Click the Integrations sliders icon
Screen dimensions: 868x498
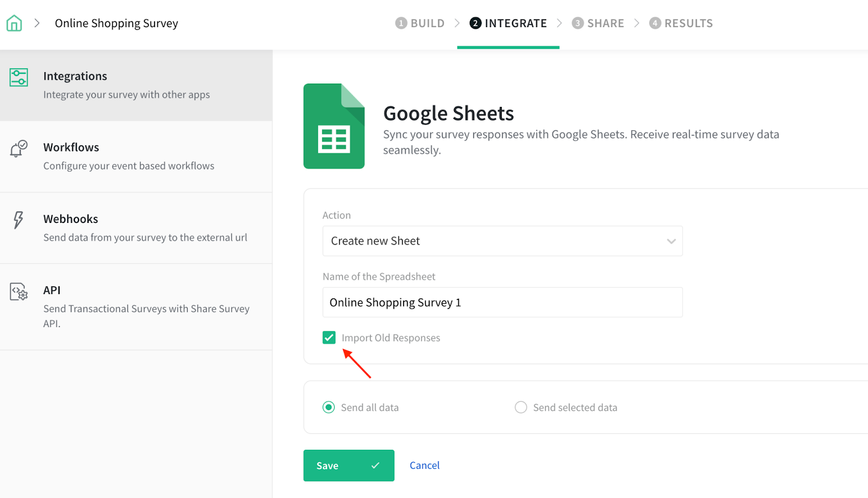(18, 78)
